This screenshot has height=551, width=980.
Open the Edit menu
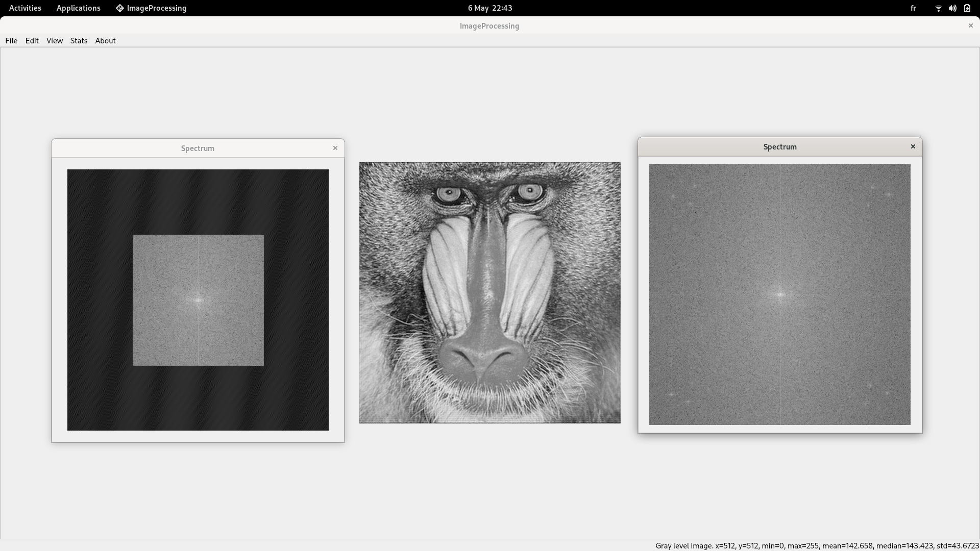(32, 41)
